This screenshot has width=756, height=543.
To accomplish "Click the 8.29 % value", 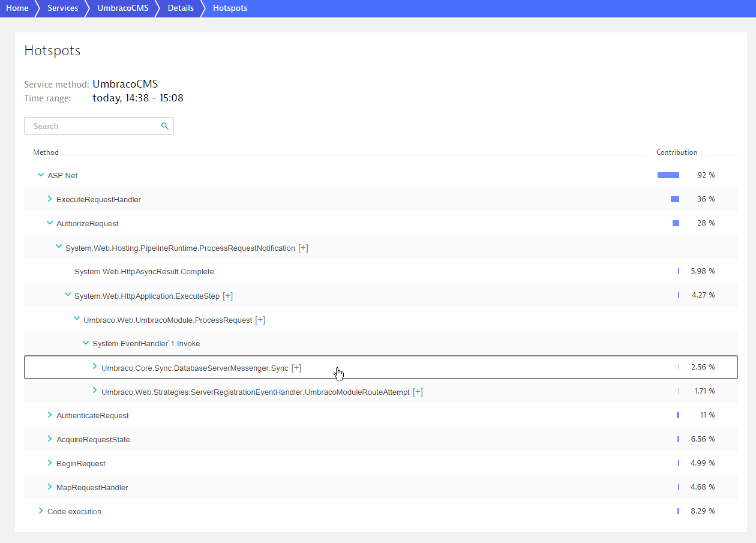I will [703, 511].
